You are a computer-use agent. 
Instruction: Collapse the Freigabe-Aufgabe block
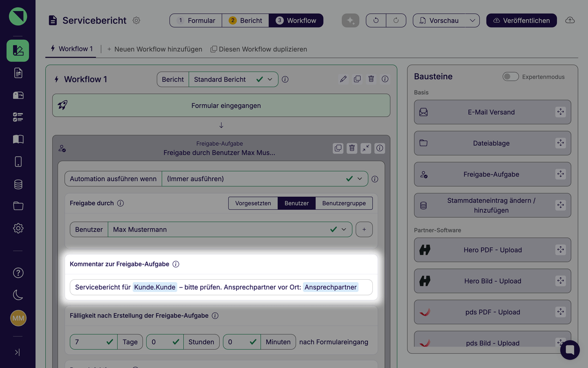pyautogui.click(x=366, y=148)
